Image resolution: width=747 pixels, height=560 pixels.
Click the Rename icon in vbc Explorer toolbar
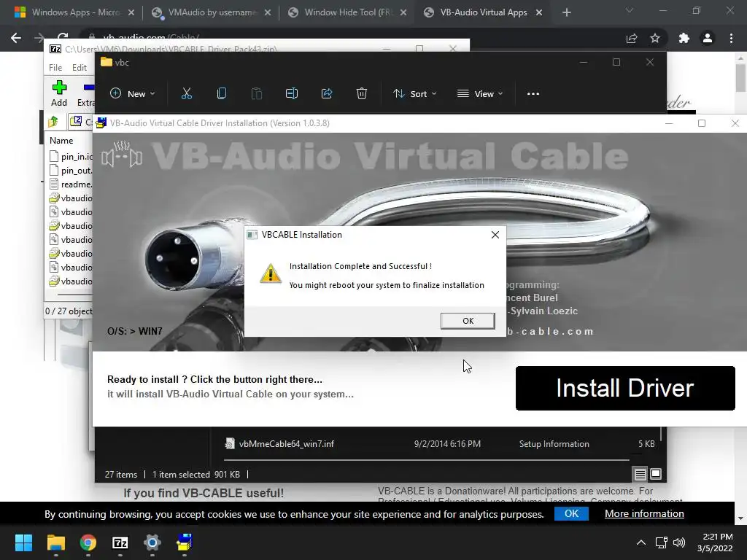coord(292,94)
